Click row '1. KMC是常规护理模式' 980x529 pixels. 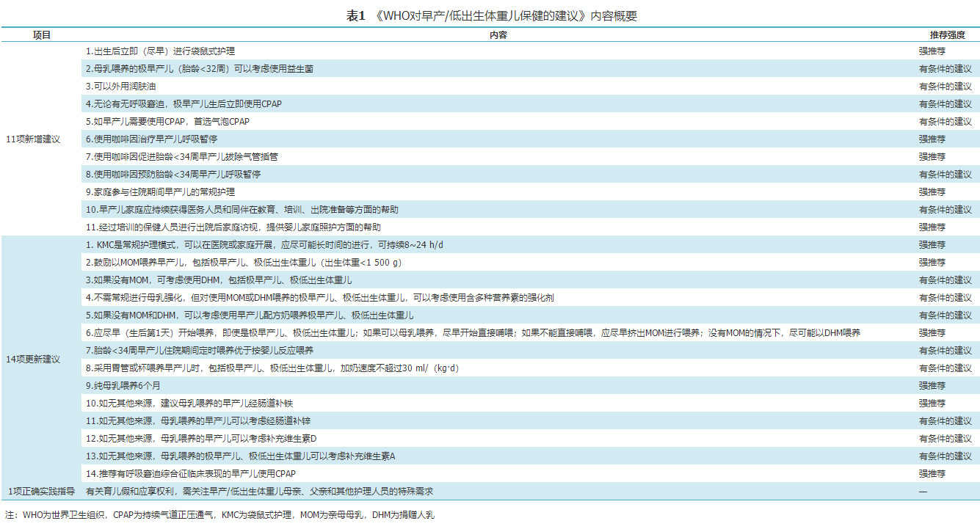pyautogui.click(x=264, y=245)
